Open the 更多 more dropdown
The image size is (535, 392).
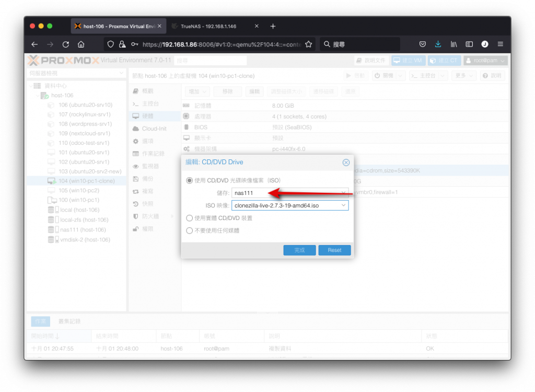(x=464, y=75)
